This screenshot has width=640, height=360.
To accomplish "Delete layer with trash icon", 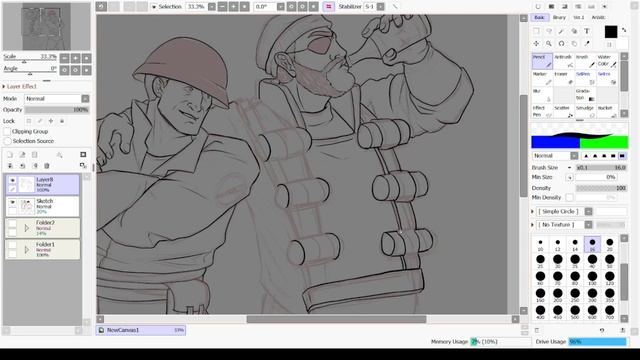I will pos(47,166).
